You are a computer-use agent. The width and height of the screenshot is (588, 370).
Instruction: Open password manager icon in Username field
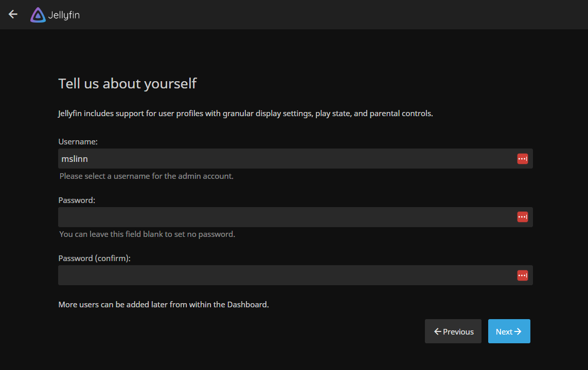522,159
